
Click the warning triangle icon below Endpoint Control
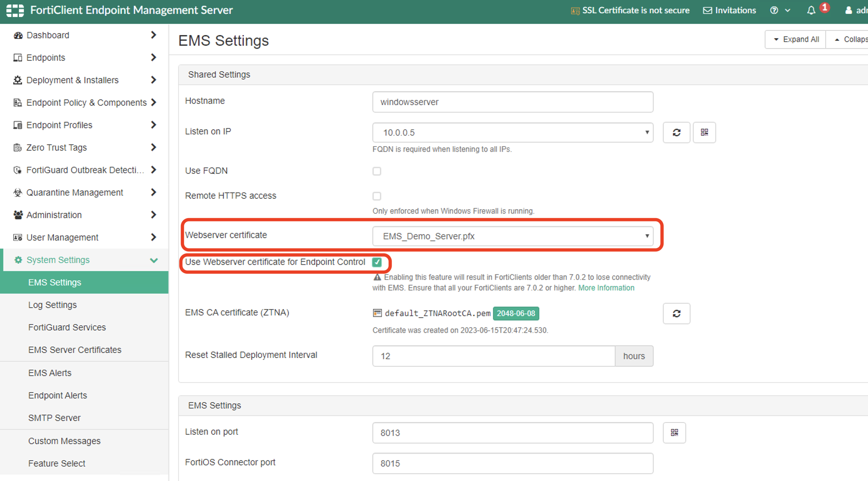point(377,277)
